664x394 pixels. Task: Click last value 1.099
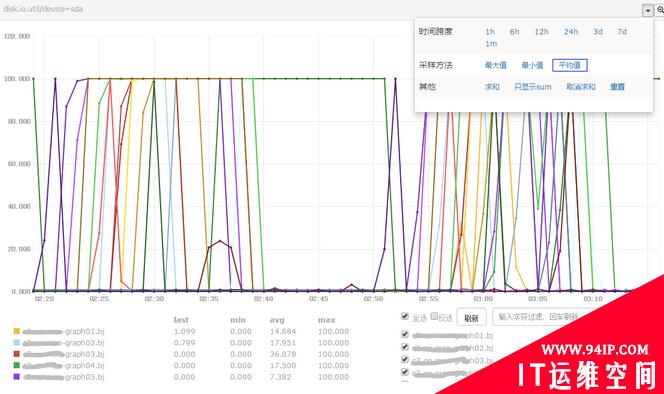(184, 331)
